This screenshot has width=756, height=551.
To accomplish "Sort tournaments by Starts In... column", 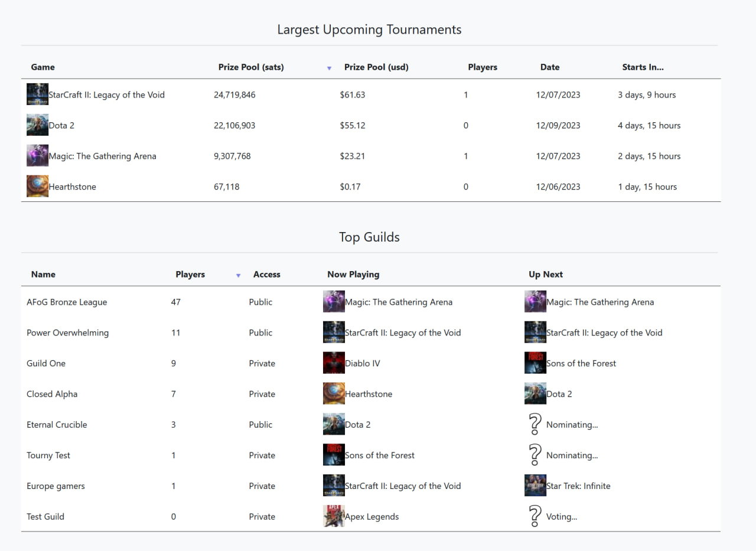I will pyautogui.click(x=643, y=67).
